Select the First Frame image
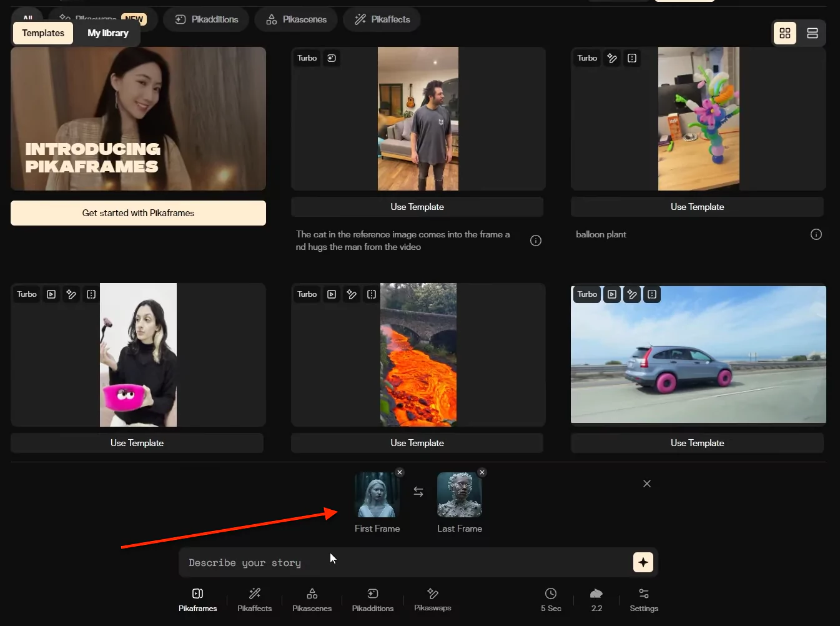The image size is (840, 626). coord(377,495)
